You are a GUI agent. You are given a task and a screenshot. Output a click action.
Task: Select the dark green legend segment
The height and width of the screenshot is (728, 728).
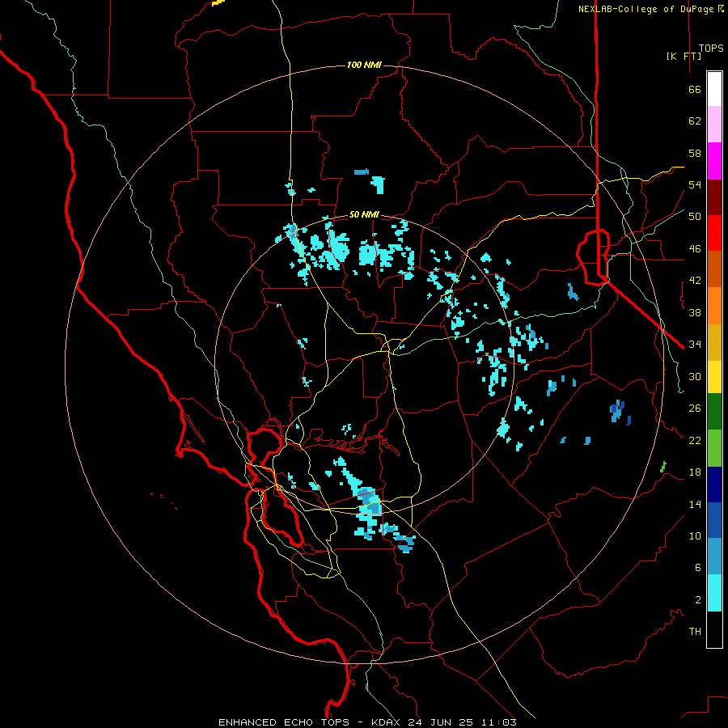[714, 412]
